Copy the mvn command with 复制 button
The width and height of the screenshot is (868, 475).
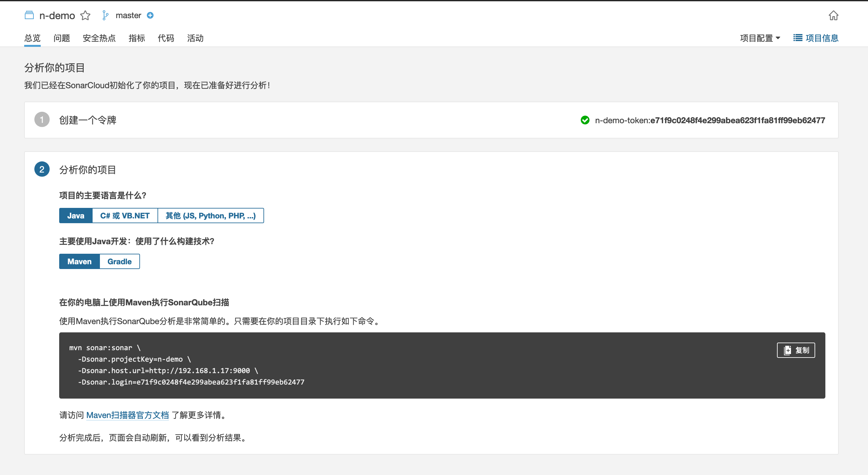click(795, 350)
